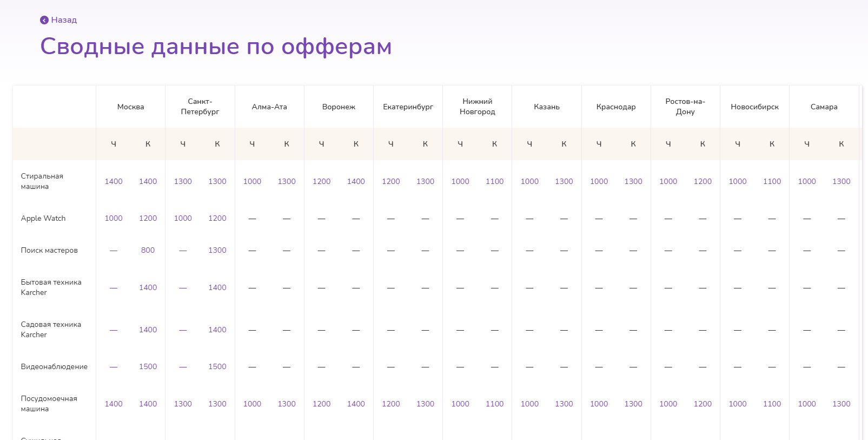Open the Apple Watch row label
Screen dimensions: 868x440
pos(43,218)
